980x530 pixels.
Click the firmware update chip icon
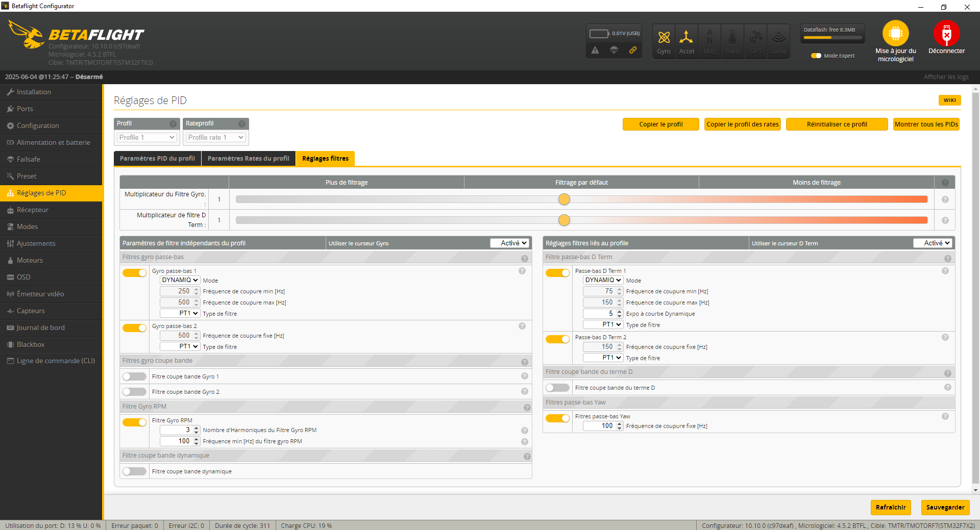coord(895,34)
